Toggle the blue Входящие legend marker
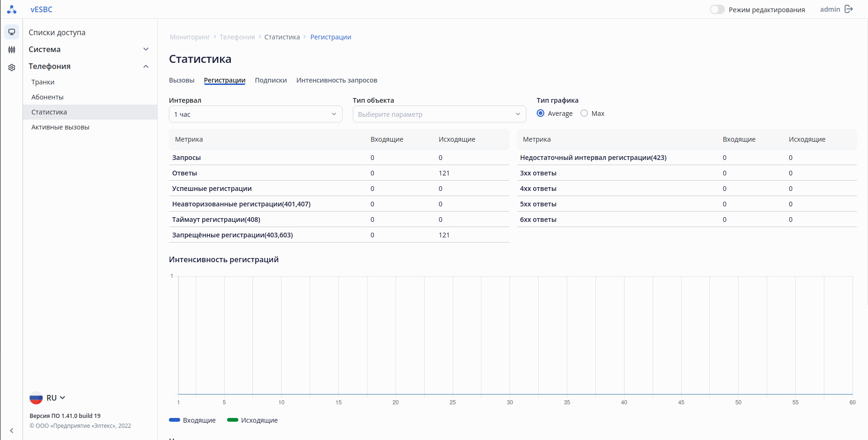868x440 pixels. (175, 420)
